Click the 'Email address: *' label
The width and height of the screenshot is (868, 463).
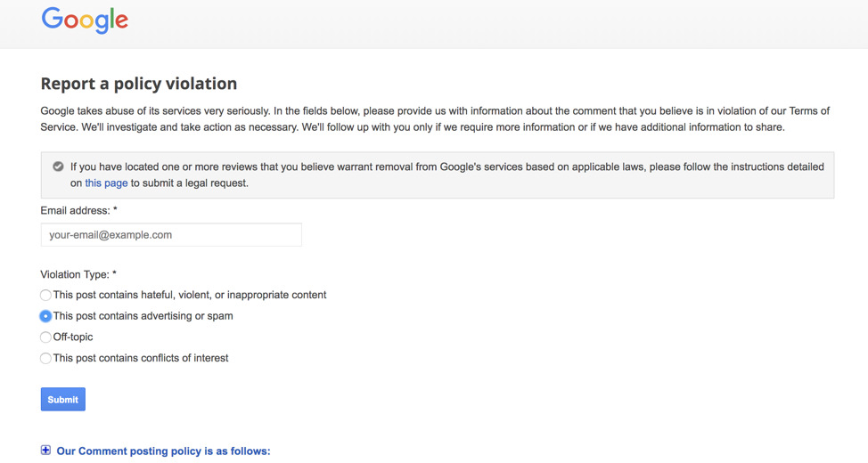pyautogui.click(x=78, y=211)
